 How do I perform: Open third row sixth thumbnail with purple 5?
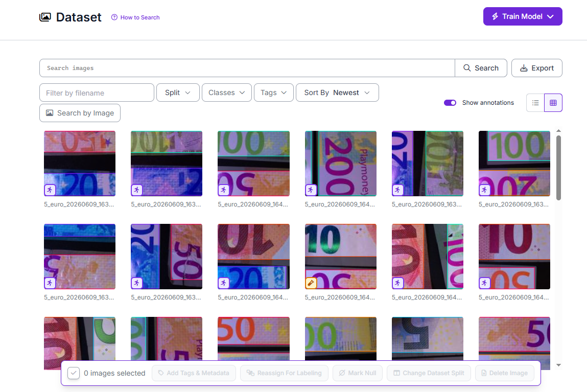click(x=514, y=338)
